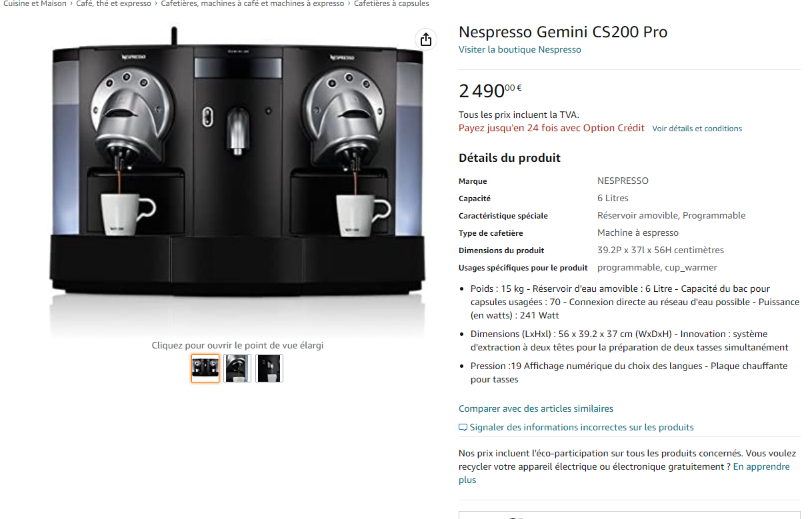Visit the Nespresso boutique
This screenshot has height=519, width=812.
click(x=519, y=49)
